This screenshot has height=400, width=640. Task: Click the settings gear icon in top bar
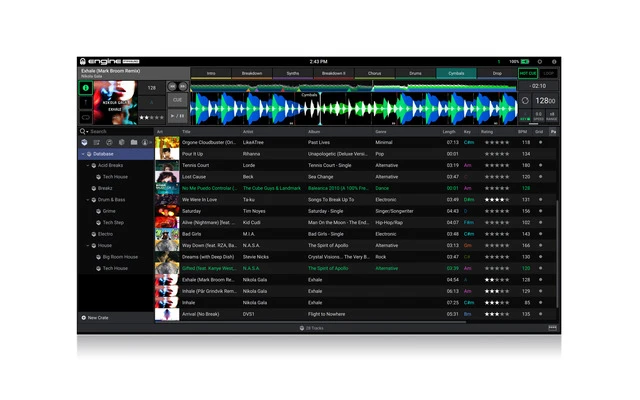point(540,62)
